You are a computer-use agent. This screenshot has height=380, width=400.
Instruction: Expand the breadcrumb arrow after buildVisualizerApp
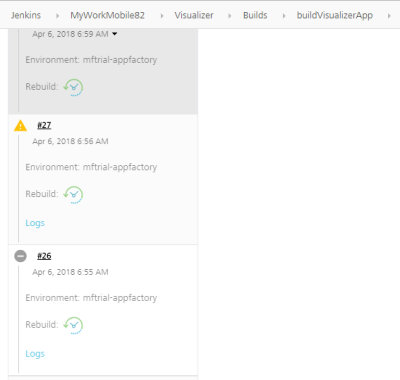389,16
